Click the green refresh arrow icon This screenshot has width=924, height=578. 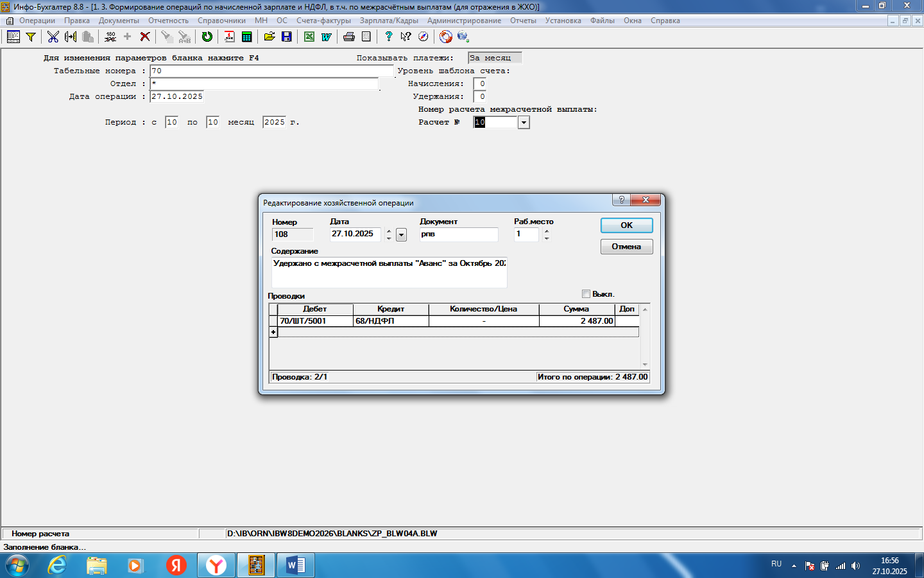(207, 37)
